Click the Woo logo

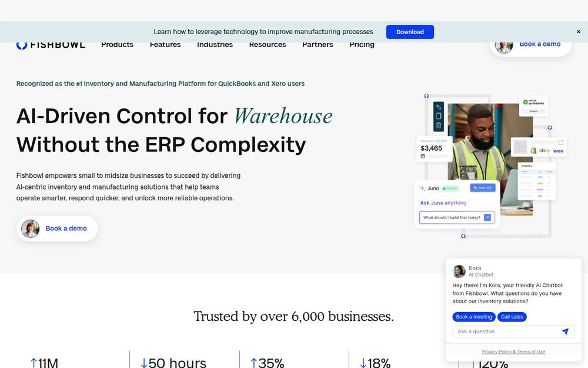tap(558, 151)
